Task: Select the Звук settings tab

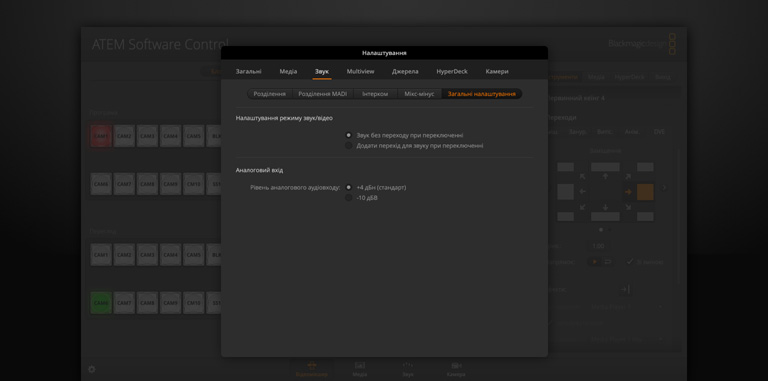Action: (322, 71)
